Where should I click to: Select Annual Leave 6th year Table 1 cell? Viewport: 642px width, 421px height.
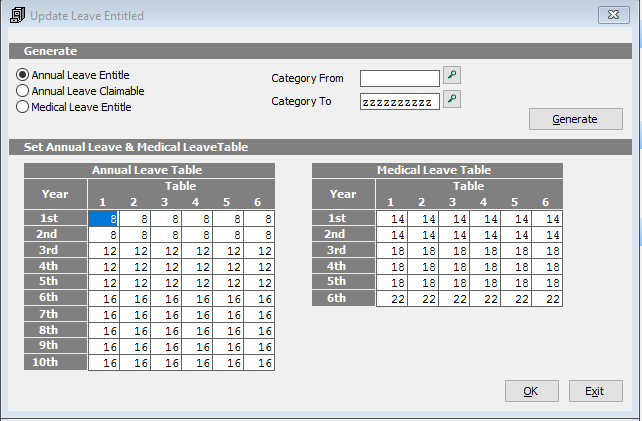pos(104,299)
